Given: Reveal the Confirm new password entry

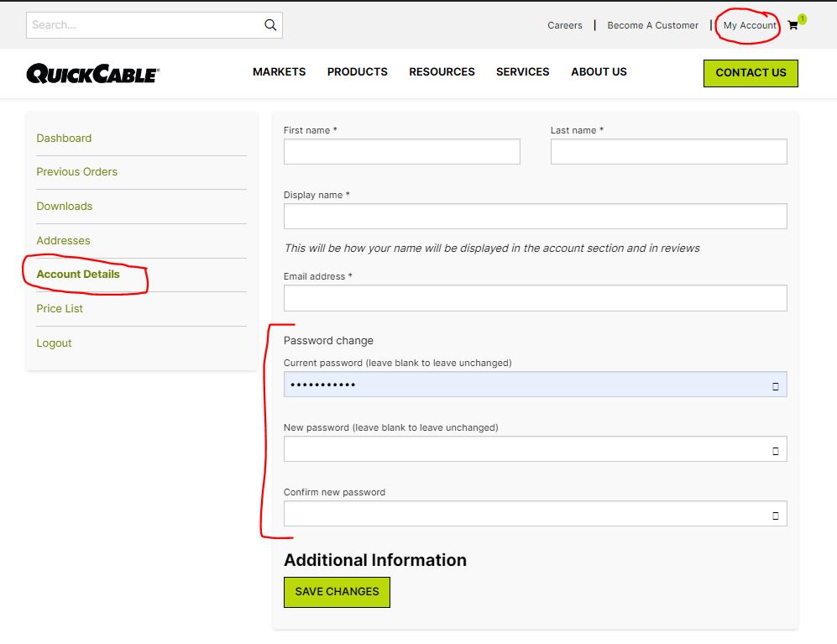Looking at the screenshot, I should point(775,516).
